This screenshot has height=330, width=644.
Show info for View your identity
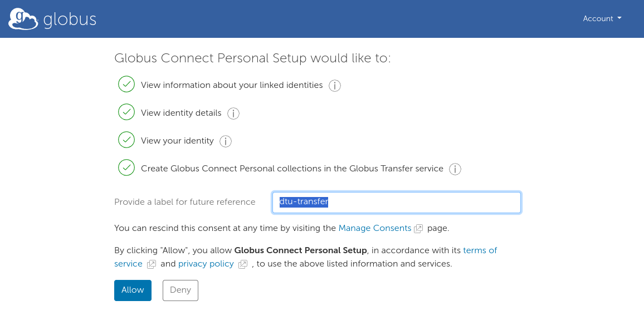[x=226, y=141]
